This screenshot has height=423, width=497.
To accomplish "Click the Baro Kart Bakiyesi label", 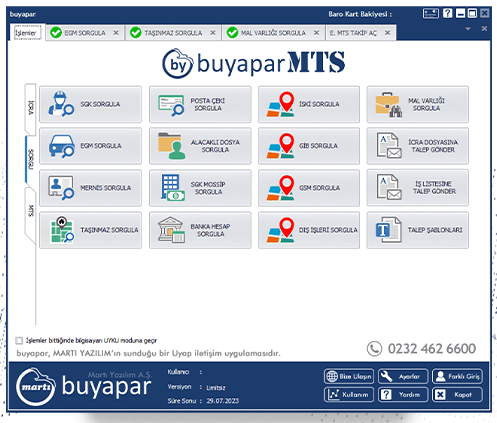I will click(360, 14).
